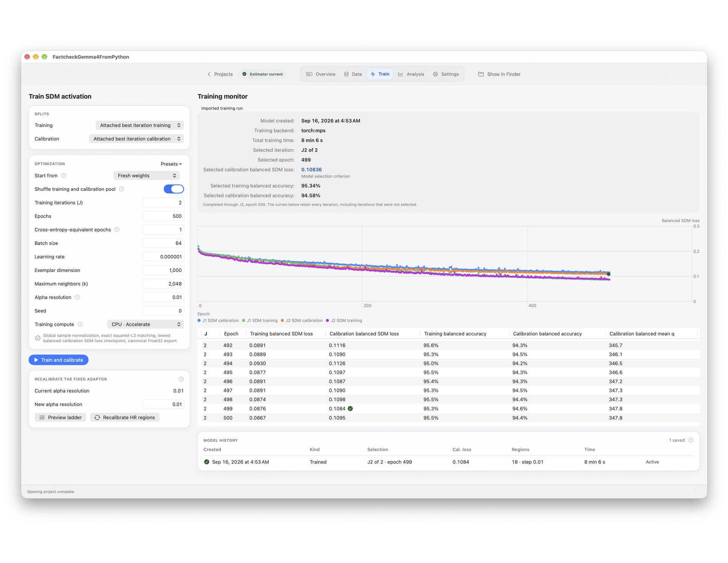Select the epoch 492 table row

pyautogui.click(x=448, y=346)
